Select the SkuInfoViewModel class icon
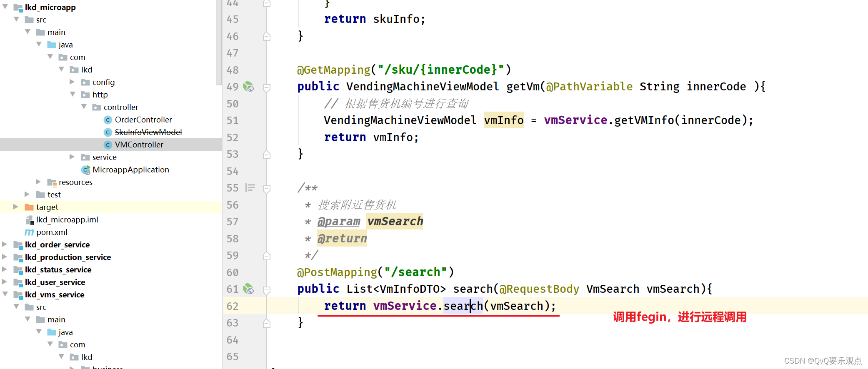Screen dimensions: 868x369 click(x=108, y=132)
